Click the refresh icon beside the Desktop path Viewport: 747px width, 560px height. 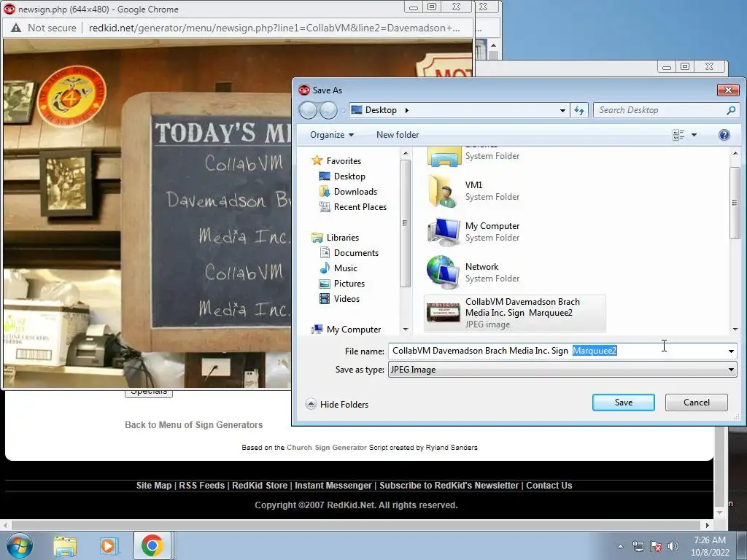(579, 111)
